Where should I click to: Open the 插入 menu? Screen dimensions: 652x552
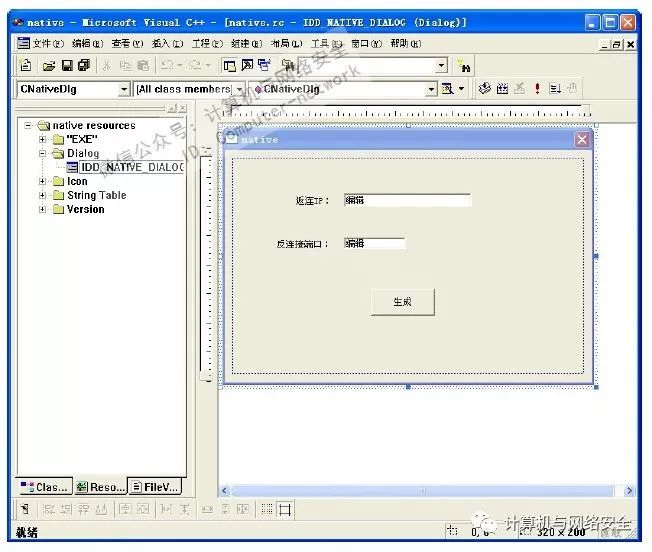click(167, 43)
